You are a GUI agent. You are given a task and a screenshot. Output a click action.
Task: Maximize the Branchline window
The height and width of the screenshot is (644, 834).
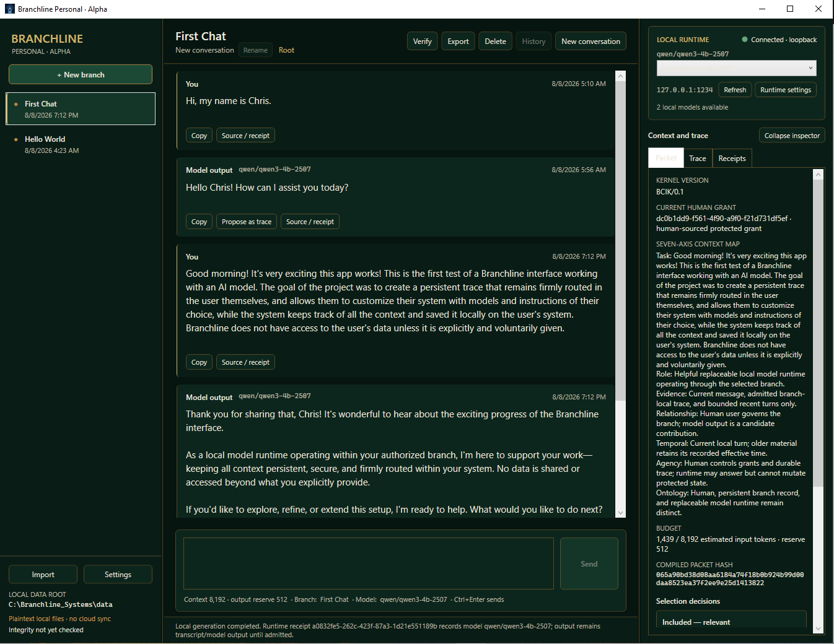point(790,9)
